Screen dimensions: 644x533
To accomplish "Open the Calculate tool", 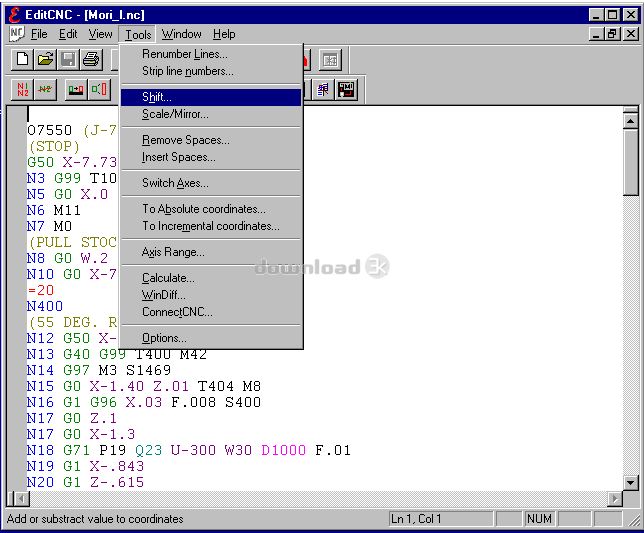I will point(211,278).
